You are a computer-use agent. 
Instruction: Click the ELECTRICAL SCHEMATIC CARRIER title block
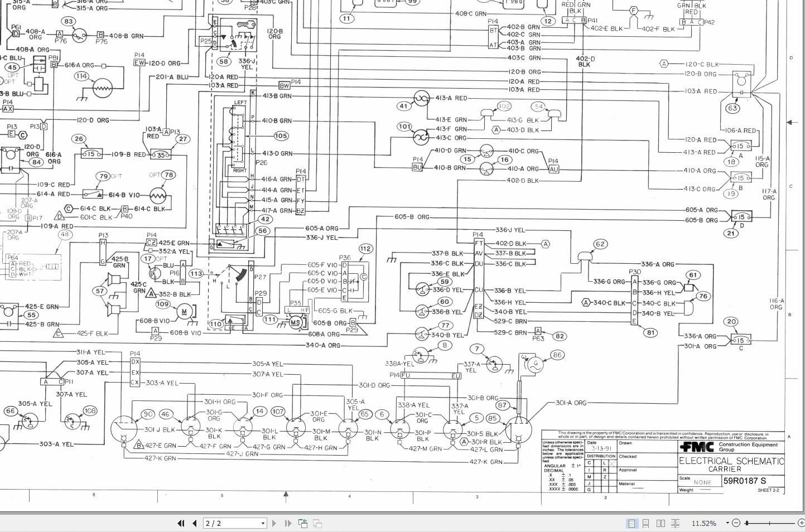click(731, 463)
